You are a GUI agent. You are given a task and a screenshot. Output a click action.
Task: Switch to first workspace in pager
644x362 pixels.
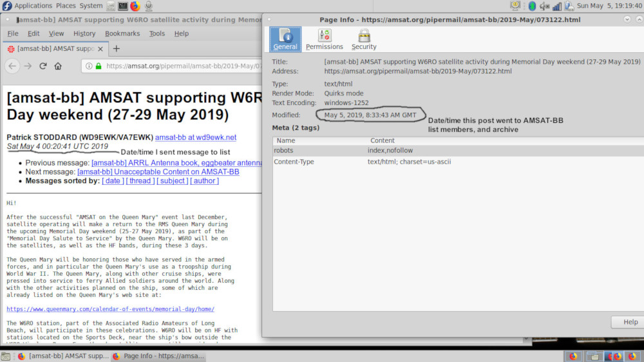coord(573,356)
